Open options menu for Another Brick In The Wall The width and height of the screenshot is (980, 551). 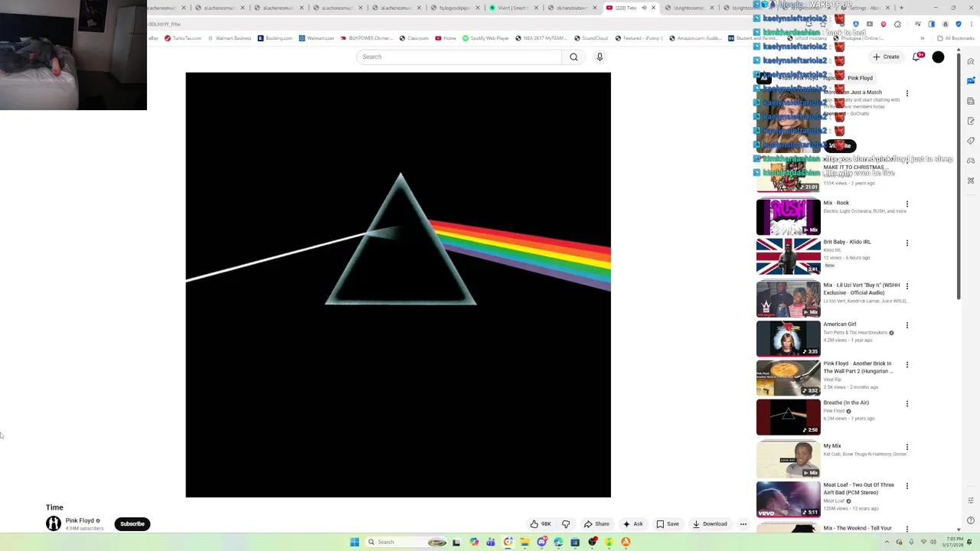point(907,365)
